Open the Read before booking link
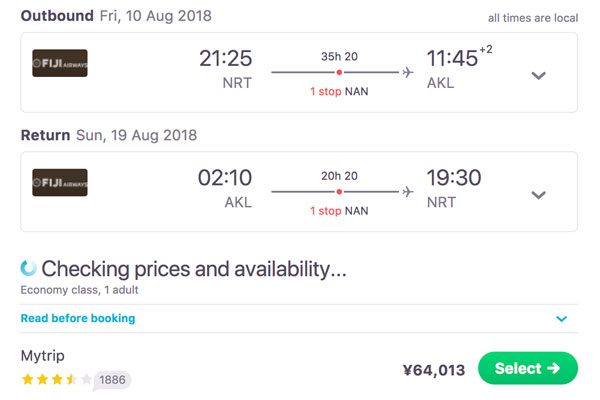 point(78,318)
